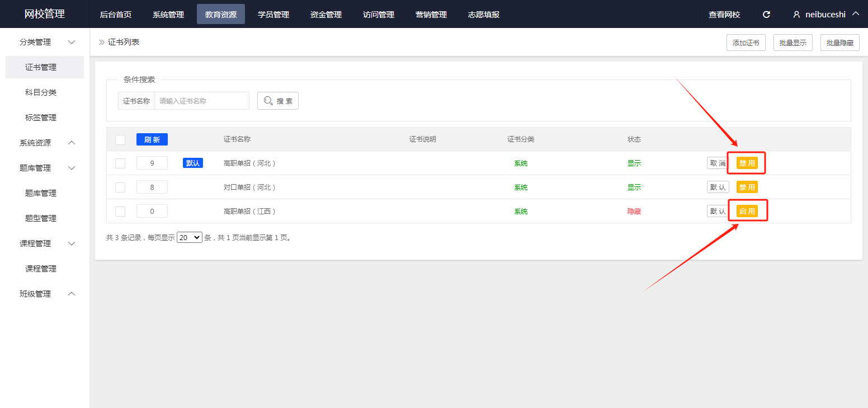Click the 高职单招（河北）certificate name
The image size is (868, 408).
click(x=250, y=163)
